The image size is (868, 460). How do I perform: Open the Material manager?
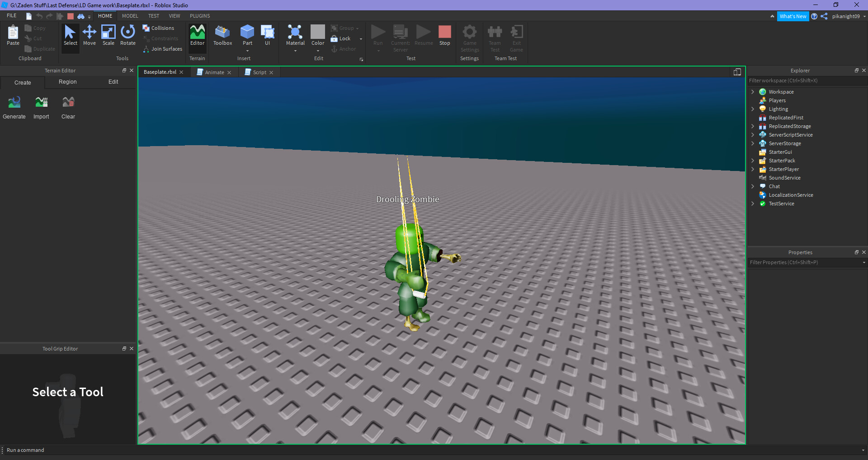coord(295,35)
